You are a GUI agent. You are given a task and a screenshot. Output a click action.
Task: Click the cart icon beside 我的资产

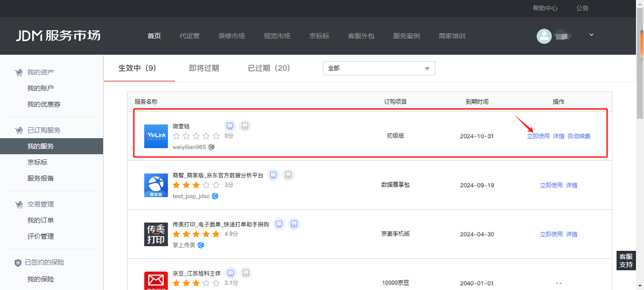pyautogui.click(x=19, y=72)
